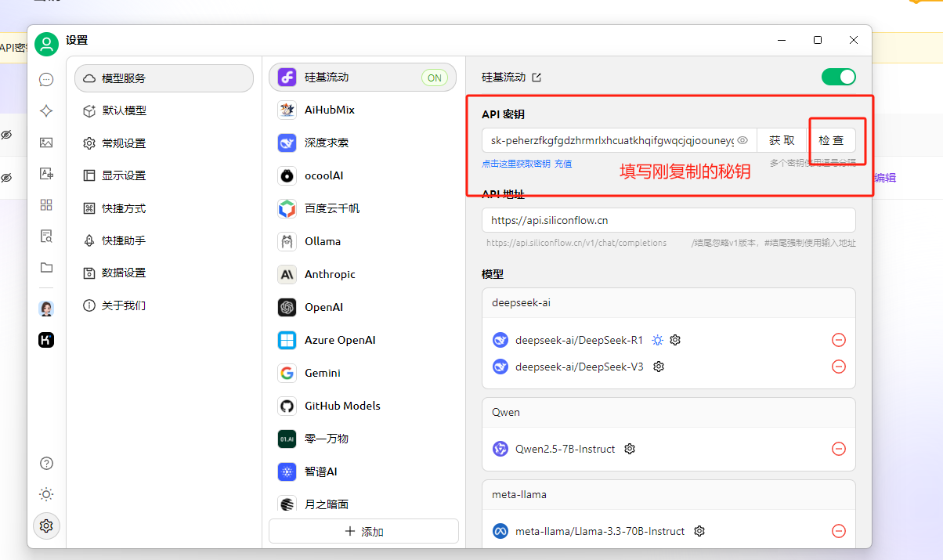Select AiHubMix provider
The image size is (943, 560).
363,110
